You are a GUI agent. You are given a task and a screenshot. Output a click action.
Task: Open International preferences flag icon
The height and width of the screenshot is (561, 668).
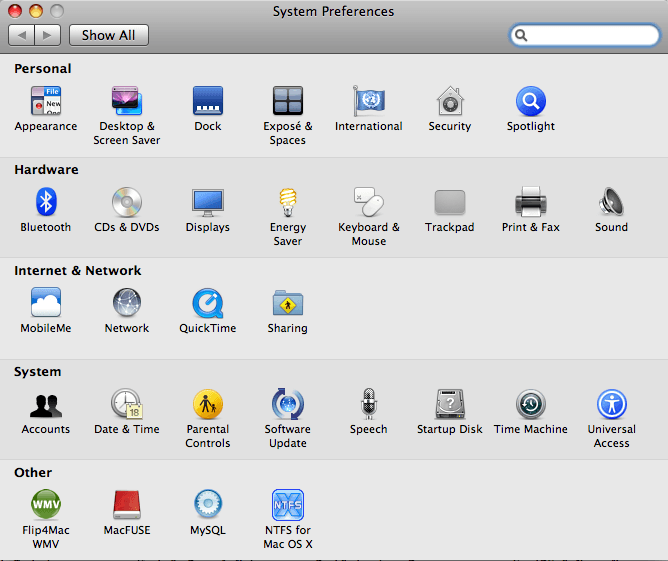(x=369, y=101)
